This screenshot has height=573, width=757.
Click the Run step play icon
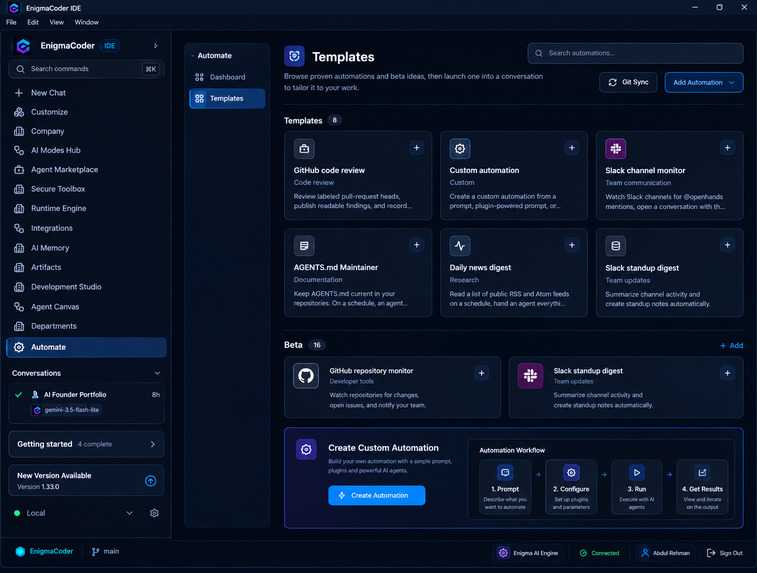pyautogui.click(x=637, y=473)
